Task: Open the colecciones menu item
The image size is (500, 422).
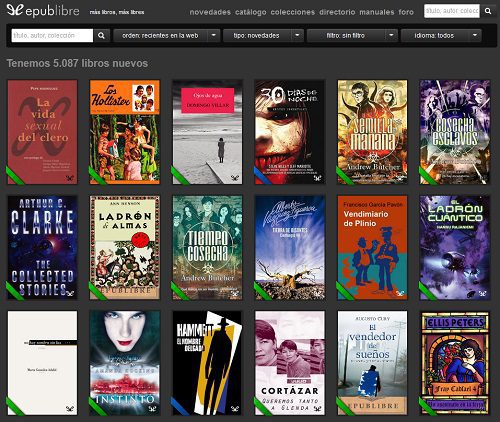Action: (x=293, y=12)
